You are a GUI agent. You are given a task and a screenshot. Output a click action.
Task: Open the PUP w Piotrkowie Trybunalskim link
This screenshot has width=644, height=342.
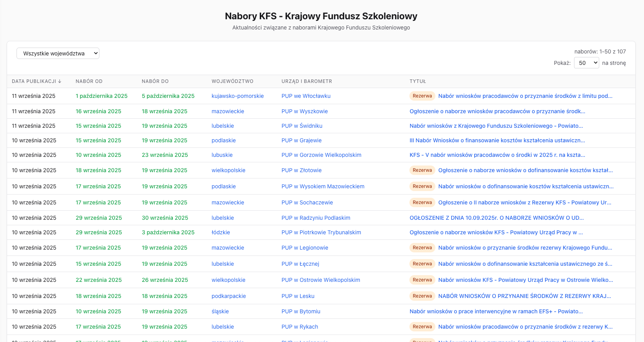tap(321, 232)
